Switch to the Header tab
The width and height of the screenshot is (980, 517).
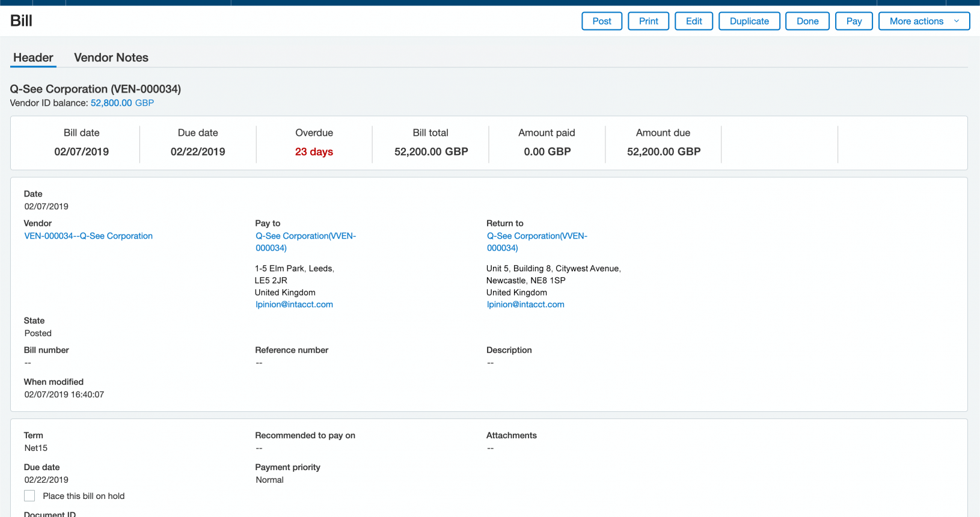click(x=33, y=58)
